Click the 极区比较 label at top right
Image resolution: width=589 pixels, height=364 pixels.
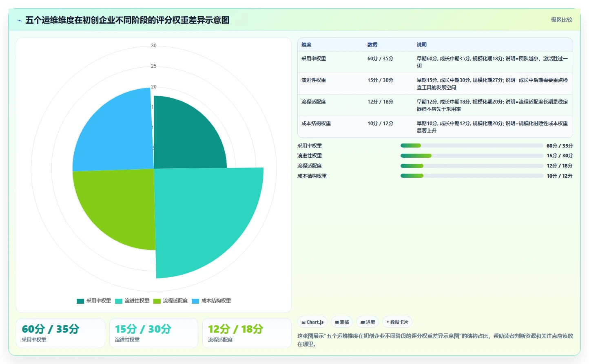click(561, 20)
